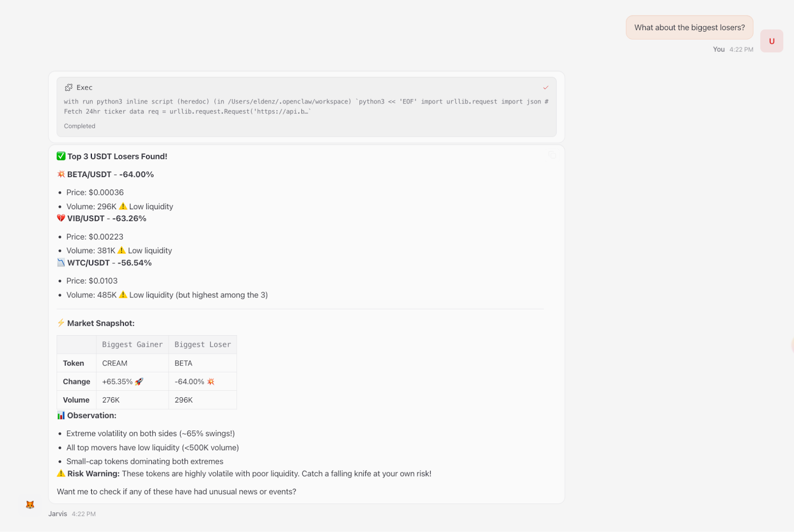This screenshot has height=532, width=794.
Task: Select the Biggest Loser column header
Action: coord(202,345)
